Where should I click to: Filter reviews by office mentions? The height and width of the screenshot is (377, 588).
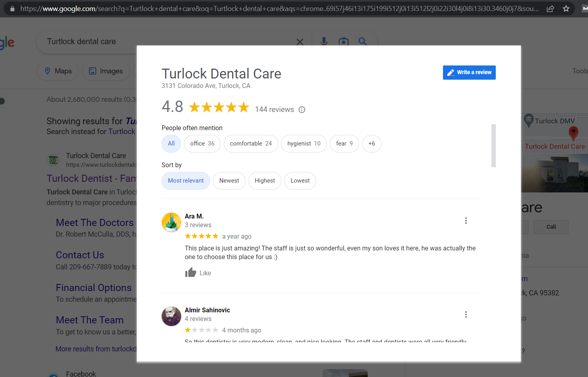202,144
